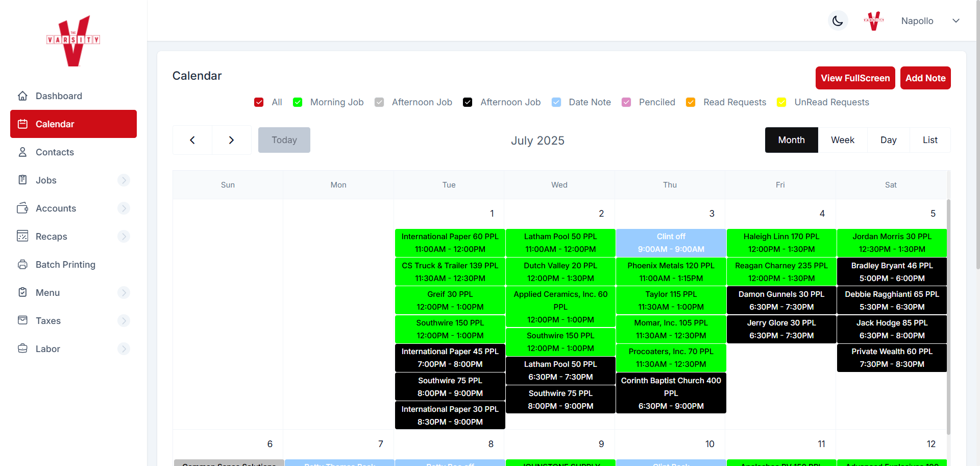Toggle dark mode moon icon
This screenshot has height=466, width=980.
click(x=838, y=21)
